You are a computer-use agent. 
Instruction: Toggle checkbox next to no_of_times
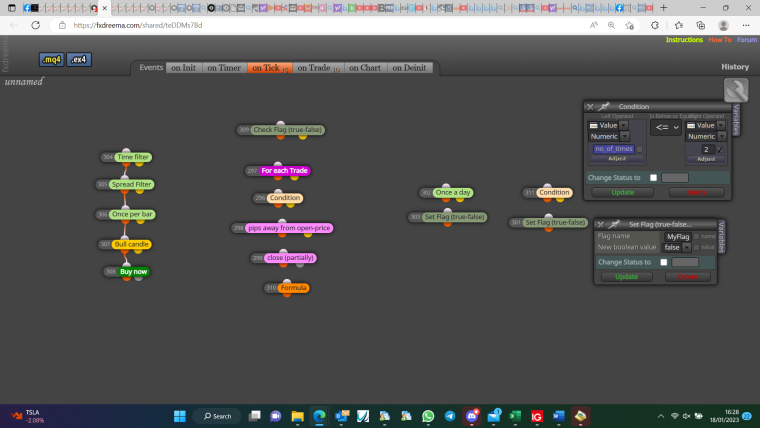(639, 149)
